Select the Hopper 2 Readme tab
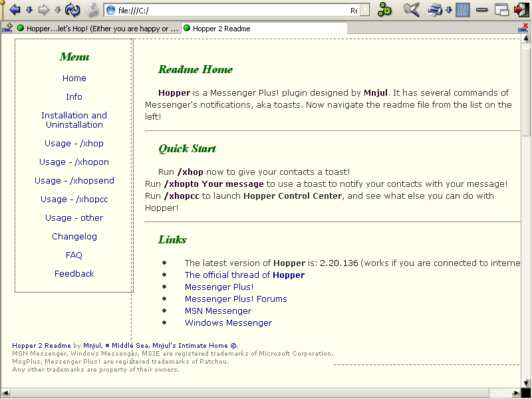The height and width of the screenshot is (399, 532). pyautogui.click(x=263, y=29)
